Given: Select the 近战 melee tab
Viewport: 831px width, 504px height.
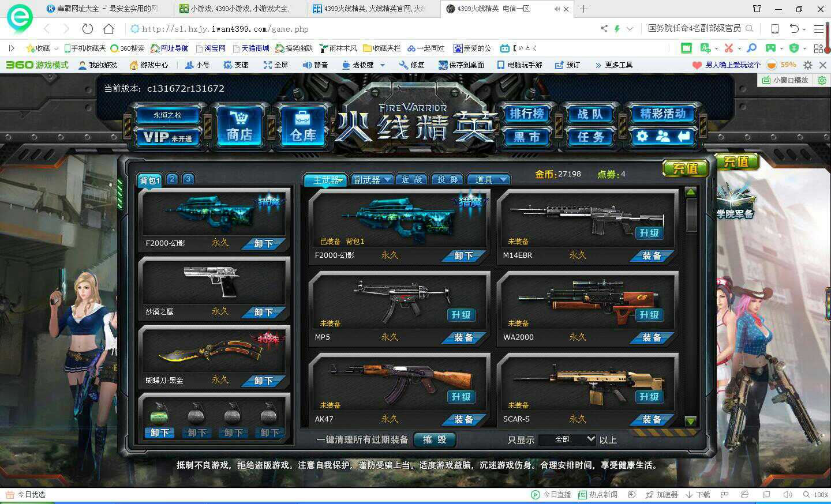Looking at the screenshot, I should 411,180.
